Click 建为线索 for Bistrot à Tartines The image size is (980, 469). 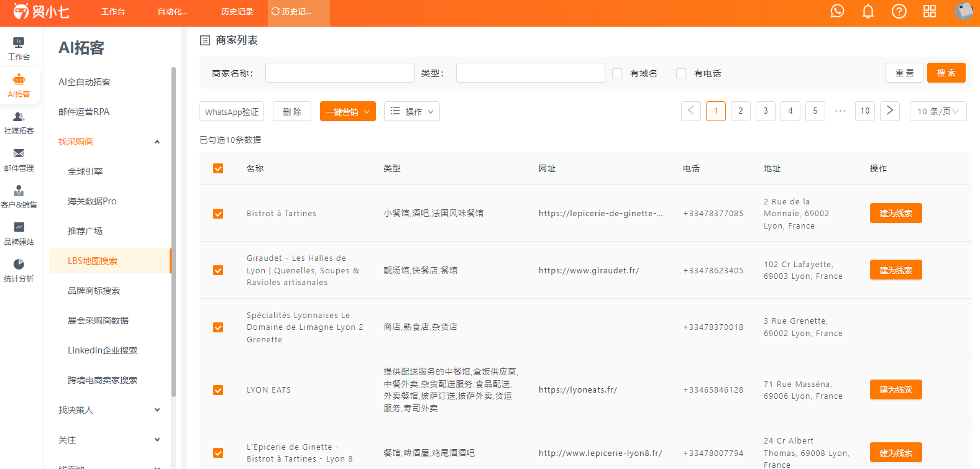tap(896, 213)
